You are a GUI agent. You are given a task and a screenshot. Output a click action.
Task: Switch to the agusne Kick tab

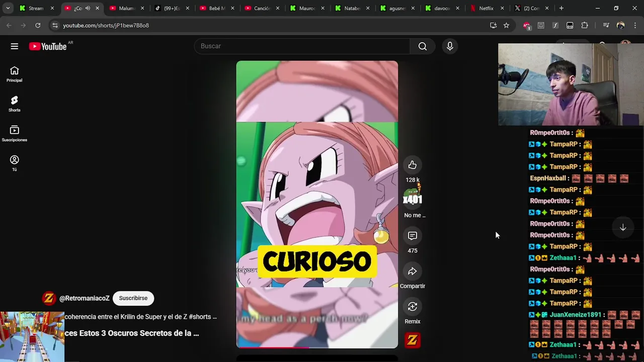pos(396,8)
